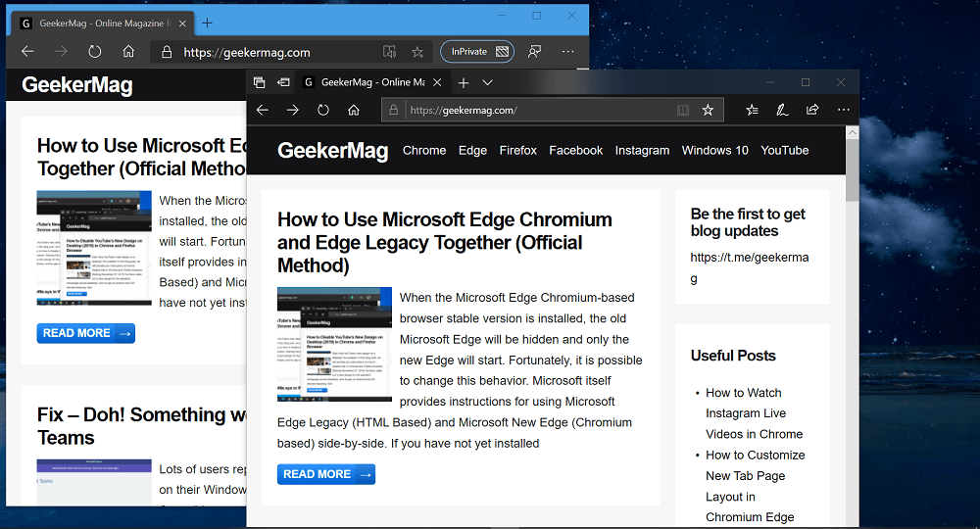Open 'Fix – Doh! Something' article heading
Screen dimensions: 980x529
(x=141, y=426)
